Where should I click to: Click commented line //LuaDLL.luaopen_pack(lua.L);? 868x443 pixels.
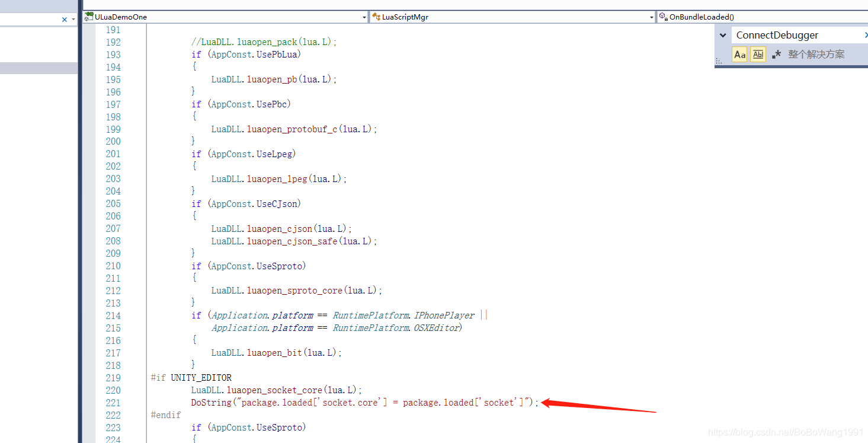coord(264,42)
